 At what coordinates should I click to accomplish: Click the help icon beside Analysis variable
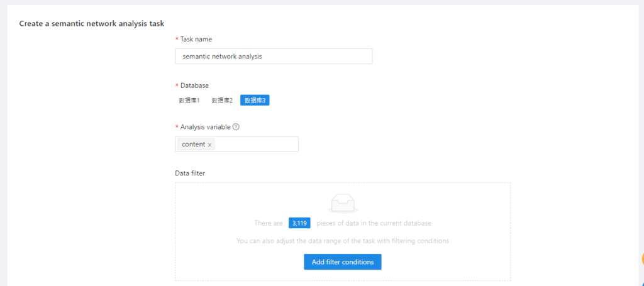point(236,126)
